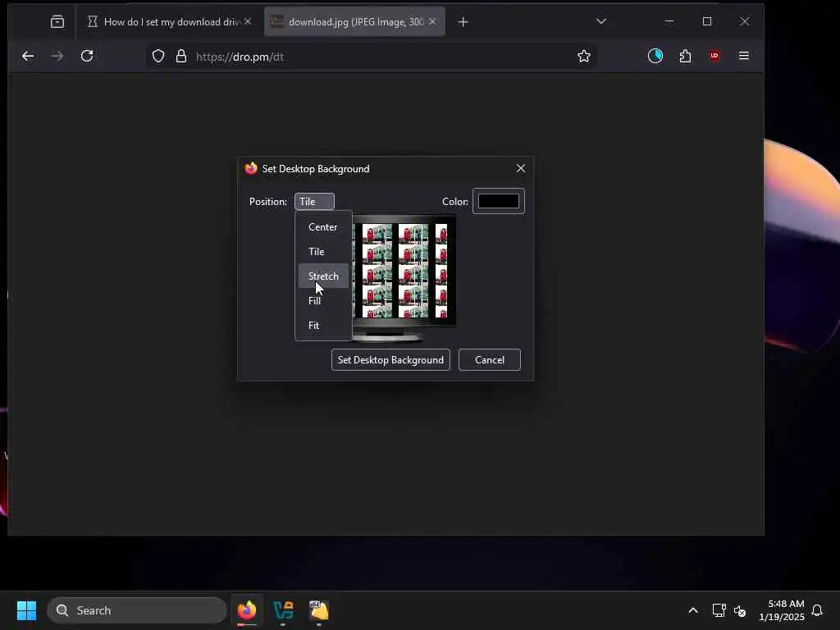Open the yellow folder taskbar icon
This screenshot has height=630, width=840.
[x=319, y=610]
